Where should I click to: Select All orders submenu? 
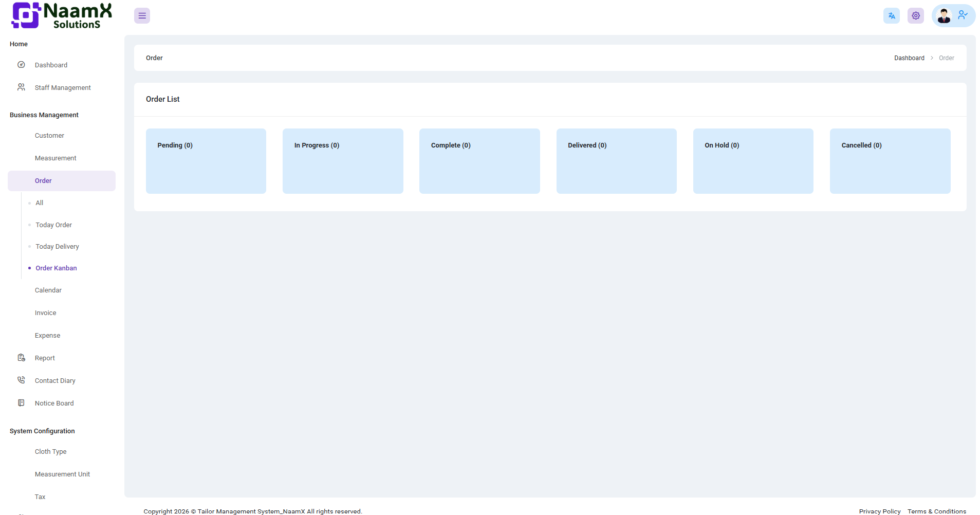pos(40,203)
